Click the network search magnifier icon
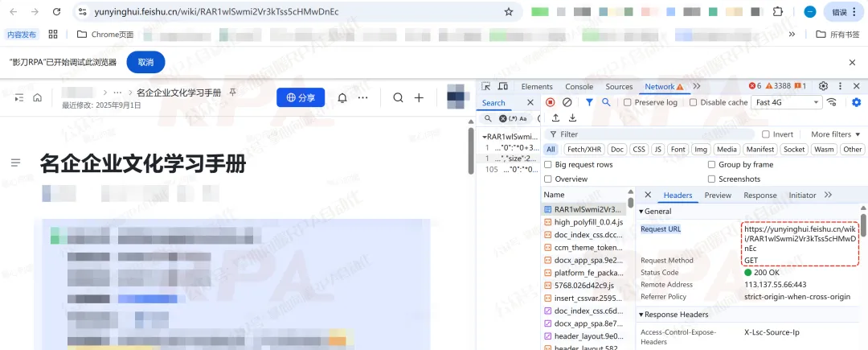 [606, 102]
